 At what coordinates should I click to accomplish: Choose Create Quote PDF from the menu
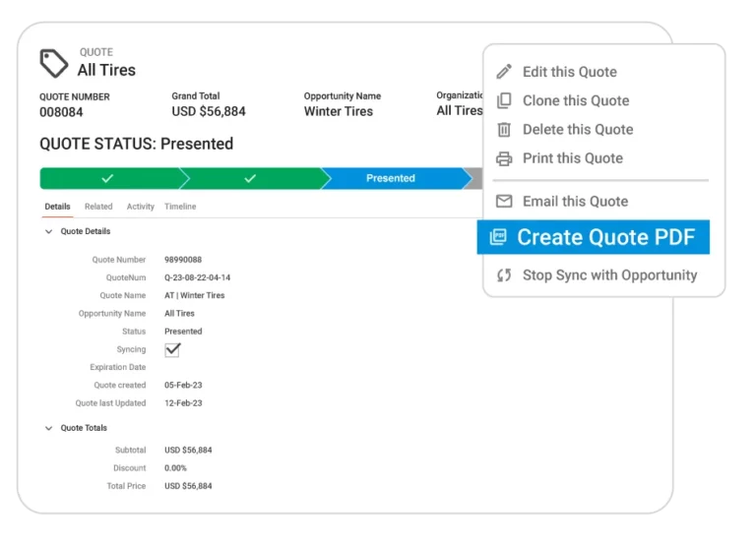point(604,237)
